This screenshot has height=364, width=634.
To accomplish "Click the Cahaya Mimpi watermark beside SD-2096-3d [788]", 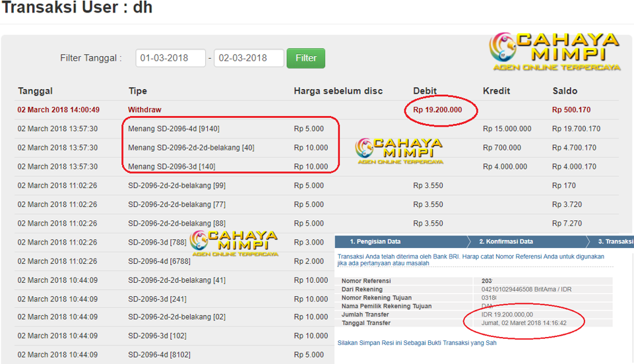I will point(234,242).
